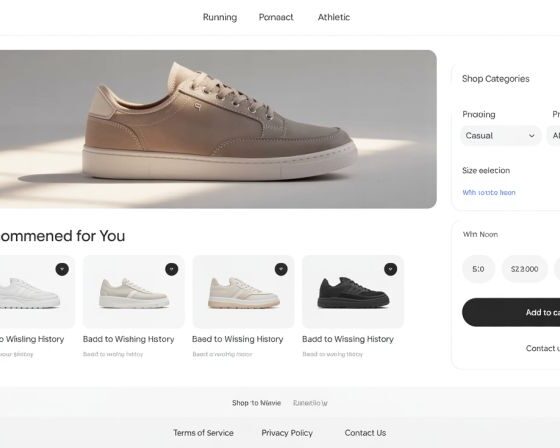Open the Running tab
560x448 pixels.
[220, 17]
